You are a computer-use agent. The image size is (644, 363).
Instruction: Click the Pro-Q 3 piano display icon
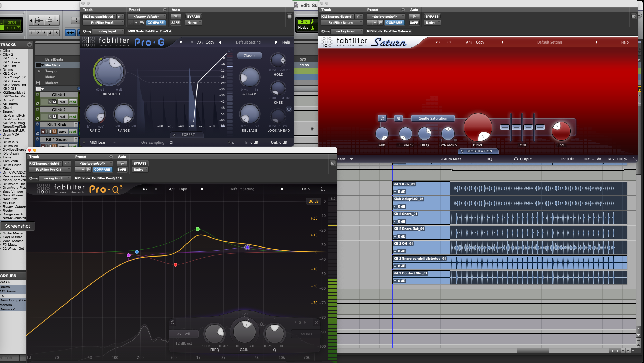pyautogui.click(x=29, y=357)
